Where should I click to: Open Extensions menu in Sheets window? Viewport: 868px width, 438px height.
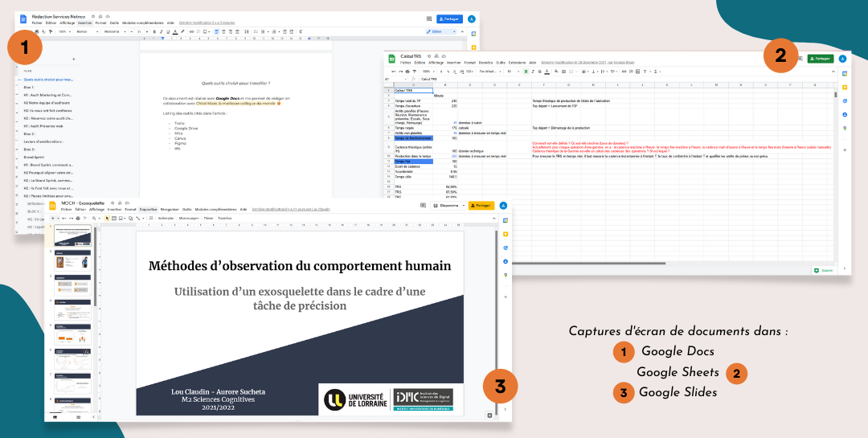pos(517,63)
